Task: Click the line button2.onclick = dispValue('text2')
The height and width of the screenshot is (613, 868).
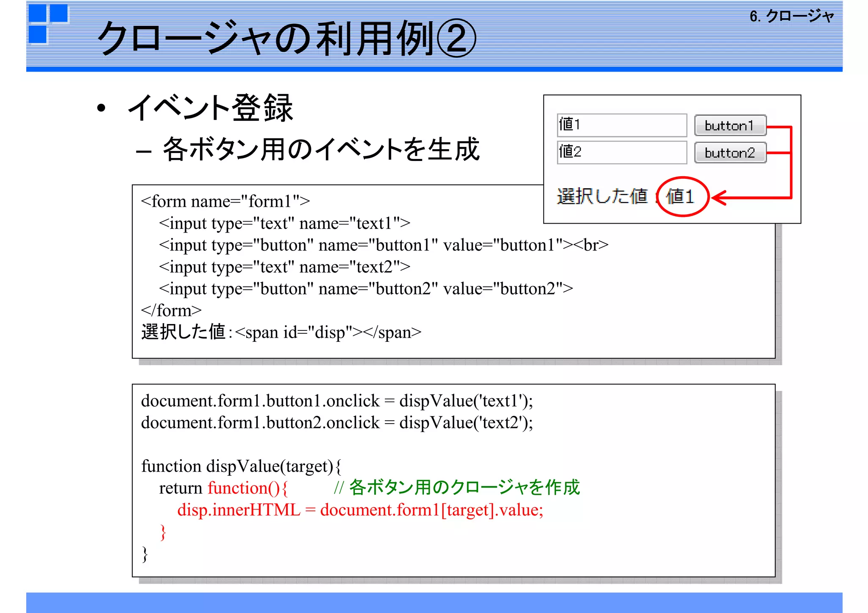Action: pos(337,423)
